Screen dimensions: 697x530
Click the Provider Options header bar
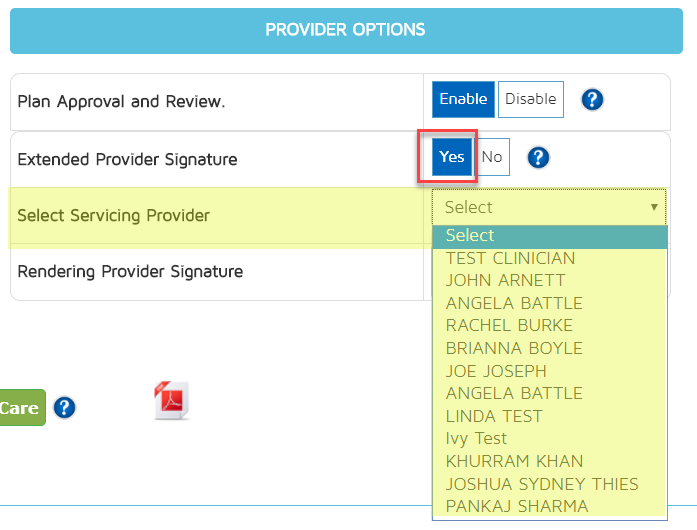click(x=346, y=30)
